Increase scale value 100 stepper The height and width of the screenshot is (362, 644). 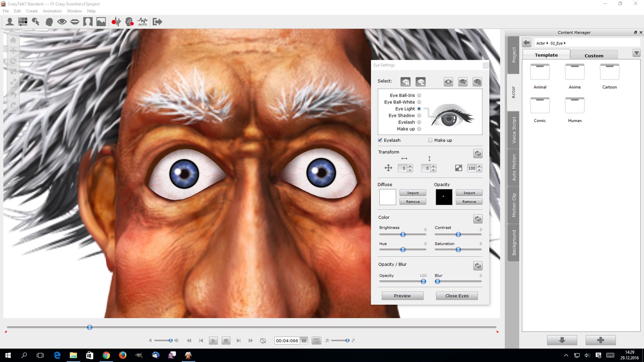coord(479,166)
